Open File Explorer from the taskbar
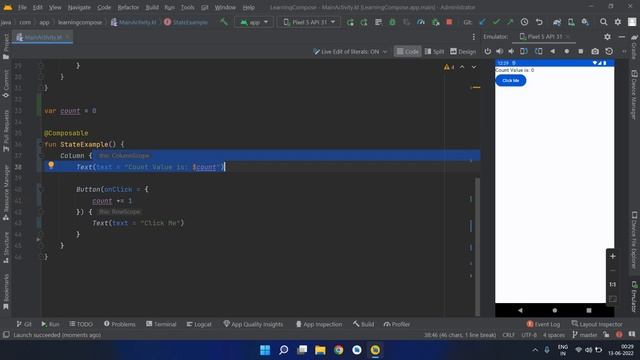Screen dimensions: 640x360 point(320,350)
